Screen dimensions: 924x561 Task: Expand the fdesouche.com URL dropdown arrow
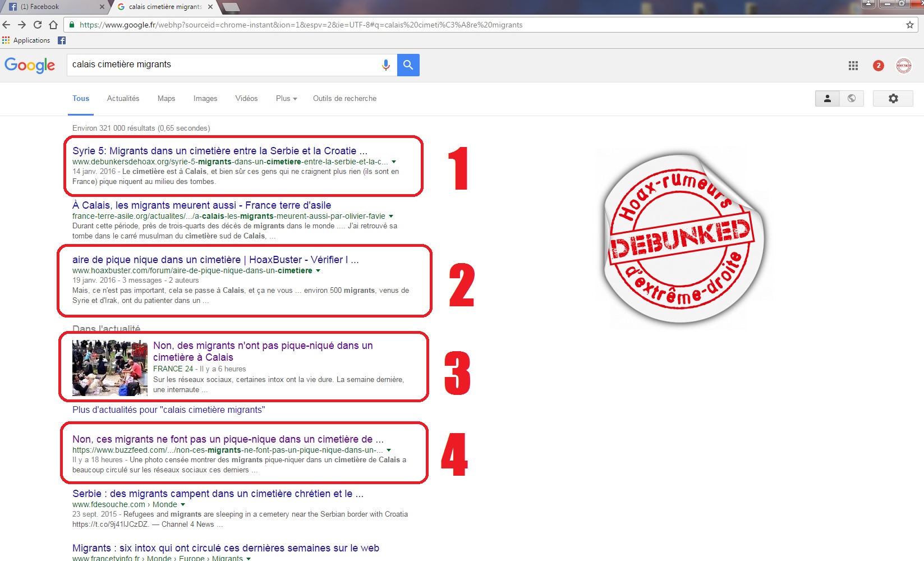[x=183, y=504]
